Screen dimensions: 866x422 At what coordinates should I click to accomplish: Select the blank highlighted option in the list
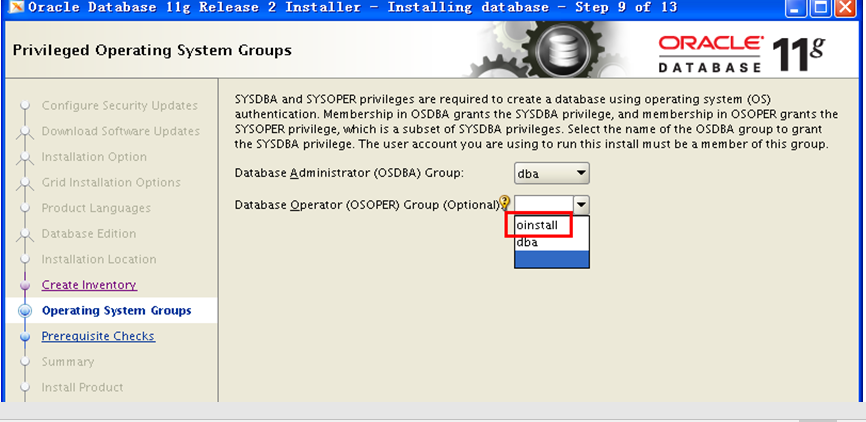tap(552, 259)
